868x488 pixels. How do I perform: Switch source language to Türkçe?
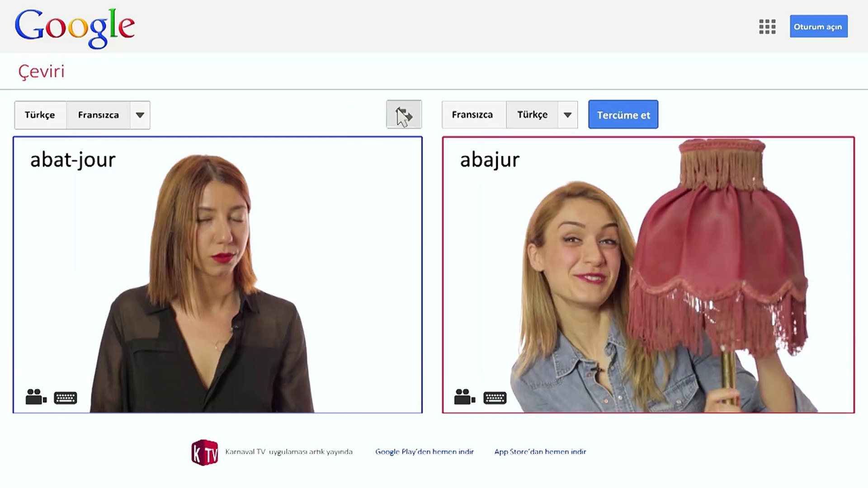click(40, 115)
